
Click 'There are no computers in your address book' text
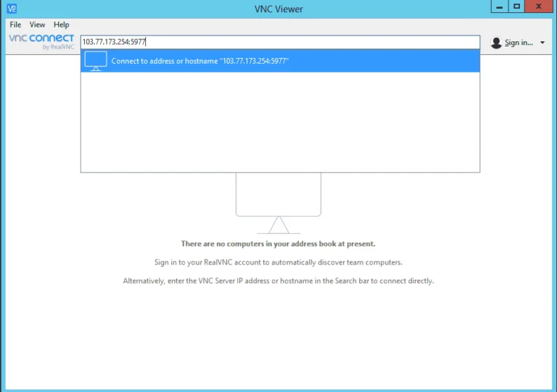click(x=278, y=243)
